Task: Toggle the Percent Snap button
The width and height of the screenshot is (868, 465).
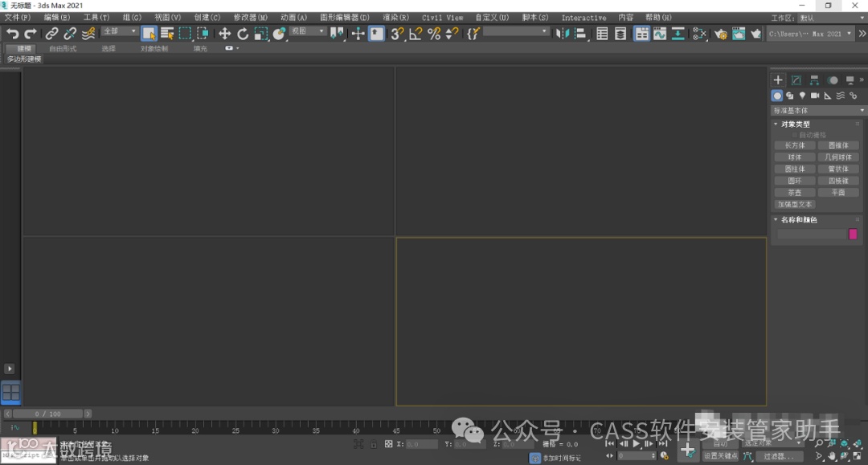Action: pyautogui.click(x=434, y=34)
